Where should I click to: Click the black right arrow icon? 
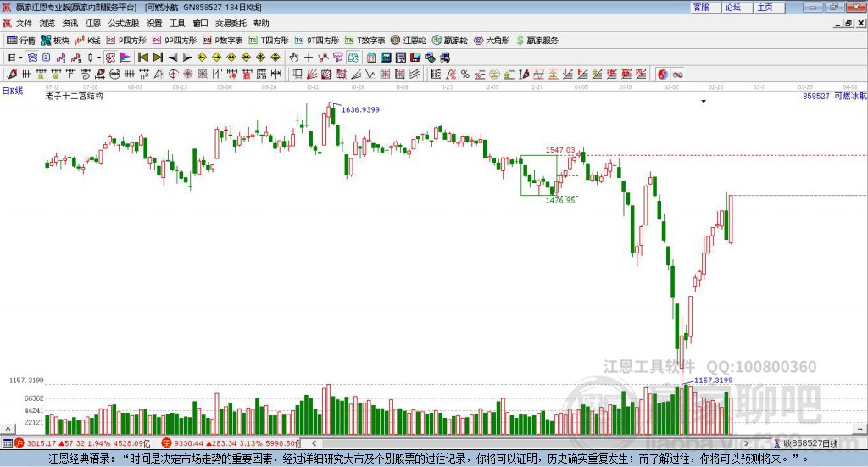pyautogui.click(x=187, y=58)
